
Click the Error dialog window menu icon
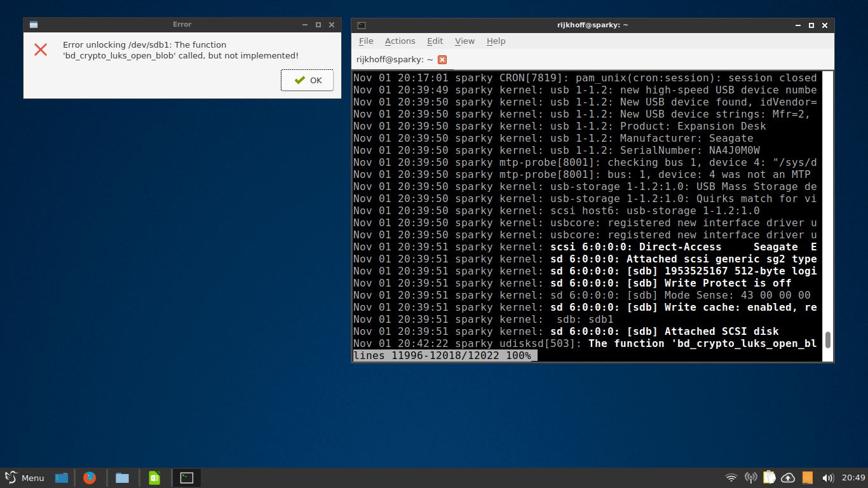(34, 25)
